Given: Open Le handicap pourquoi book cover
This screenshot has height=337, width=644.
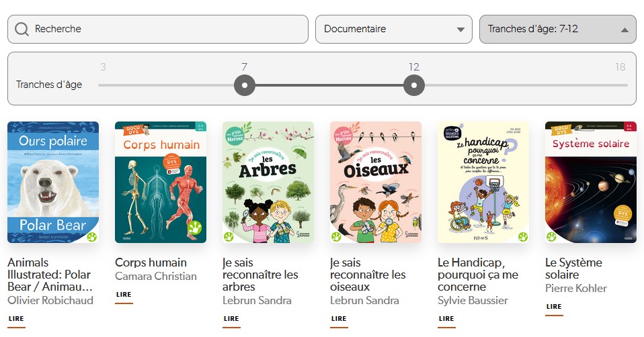Looking at the screenshot, I should [x=483, y=182].
